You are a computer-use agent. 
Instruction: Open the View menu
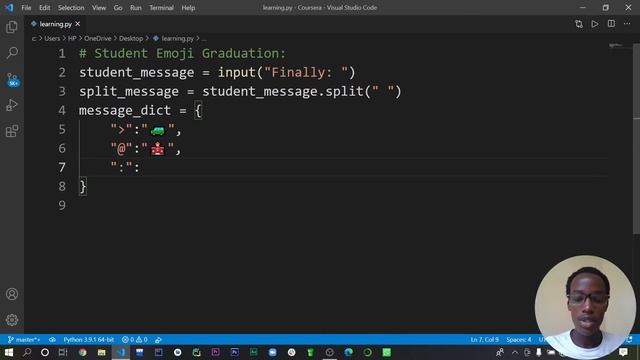click(99, 8)
